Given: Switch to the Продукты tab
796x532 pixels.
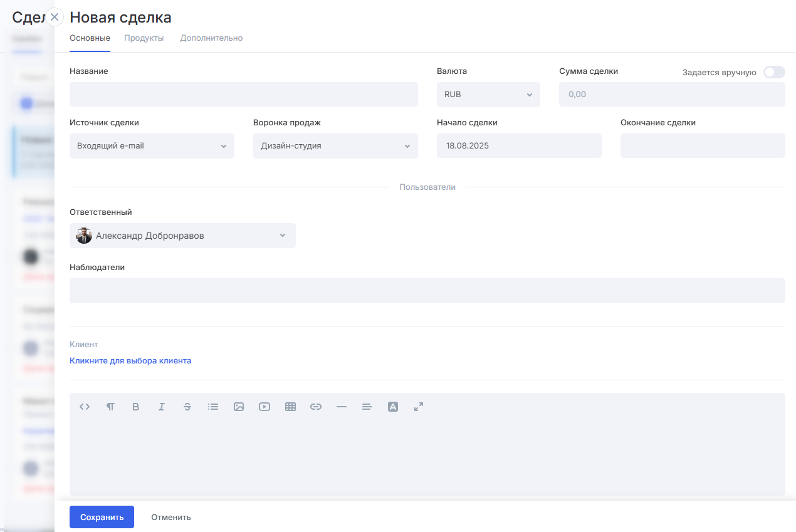Looking at the screenshot, I should coord(144,38).
